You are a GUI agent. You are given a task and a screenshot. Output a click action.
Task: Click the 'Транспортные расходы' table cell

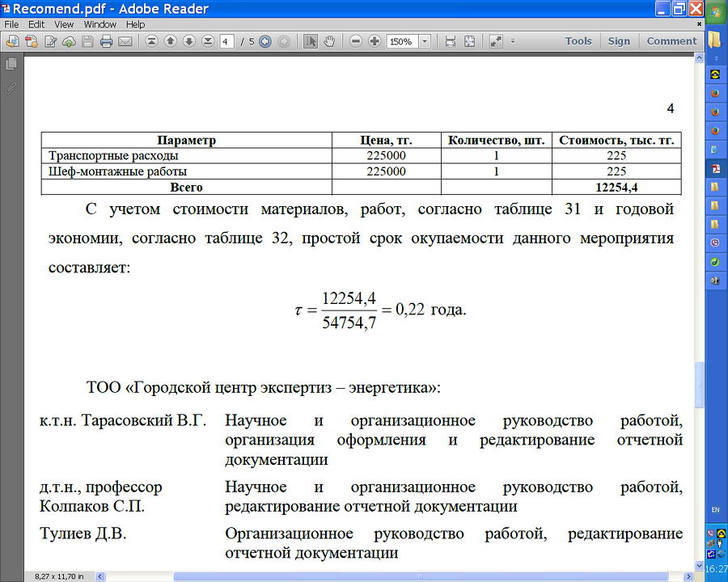(187, 155)
